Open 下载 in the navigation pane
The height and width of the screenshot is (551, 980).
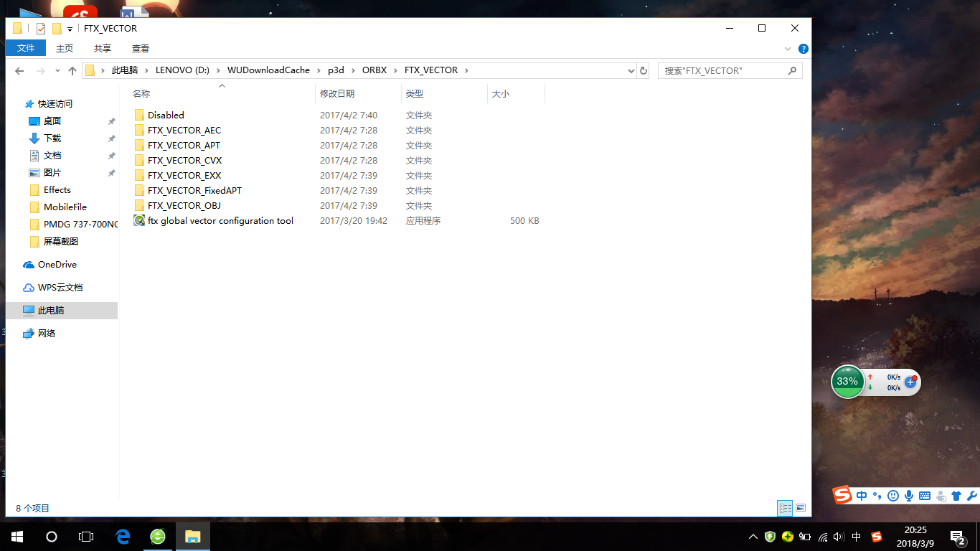pyautogui.click(x=52, y=138)
